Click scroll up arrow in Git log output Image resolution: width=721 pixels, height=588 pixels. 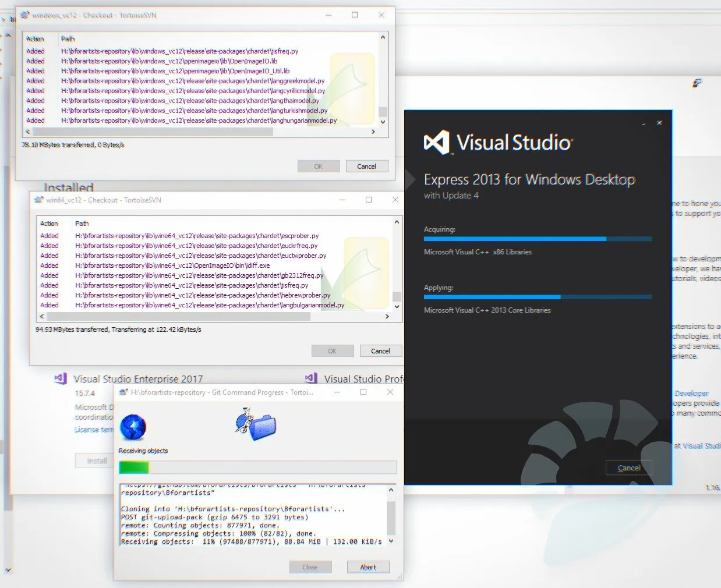point(391,490)
